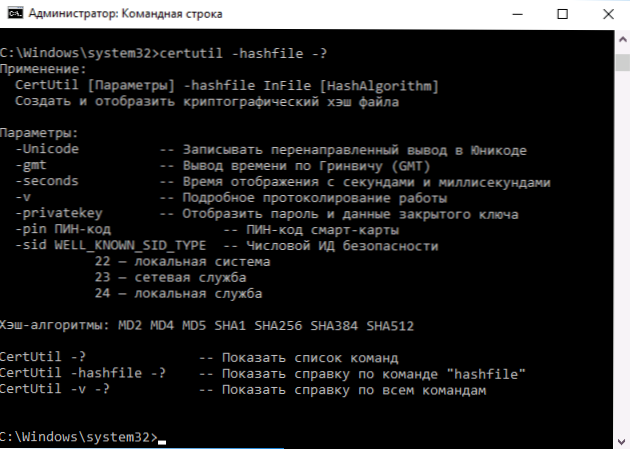Viewport: 630px width, 449px height.
Task: Click the blinking cursor at the prompt
Action: coord(162,442)
